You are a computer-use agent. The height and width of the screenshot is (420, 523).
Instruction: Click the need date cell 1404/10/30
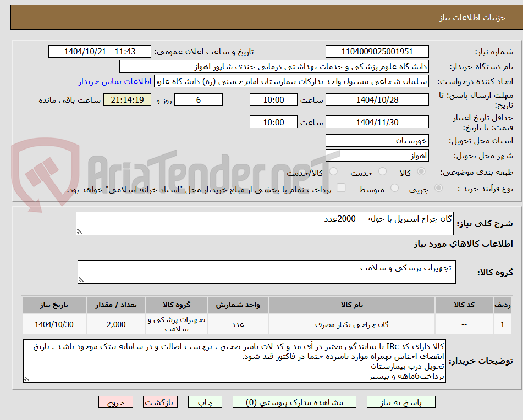pos(54,324)
